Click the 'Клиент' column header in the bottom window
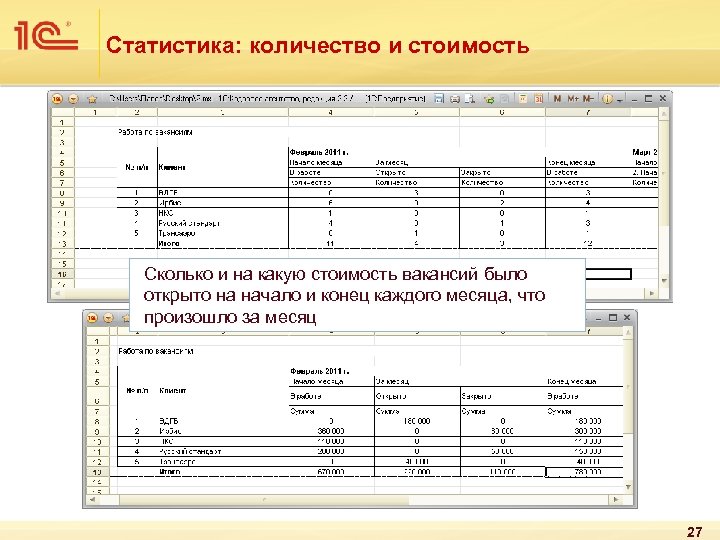This screenshot has width=720, height=540. click(173, 391)
